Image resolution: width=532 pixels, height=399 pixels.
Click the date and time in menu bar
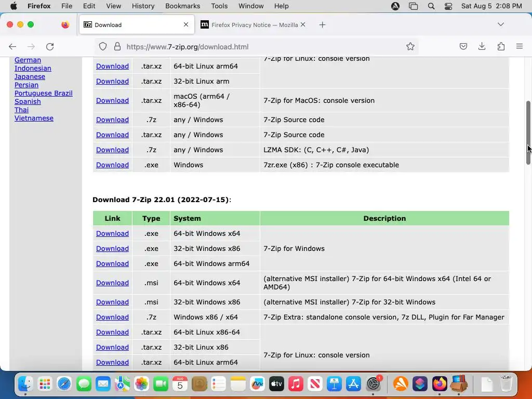click(491, 6)
